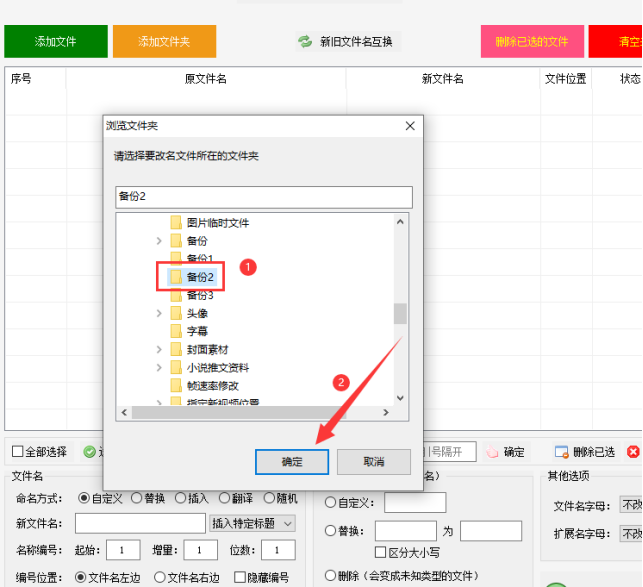Select the 头像 folder
Viewport: 643px width, 587px height.
[x=197, y=313]
